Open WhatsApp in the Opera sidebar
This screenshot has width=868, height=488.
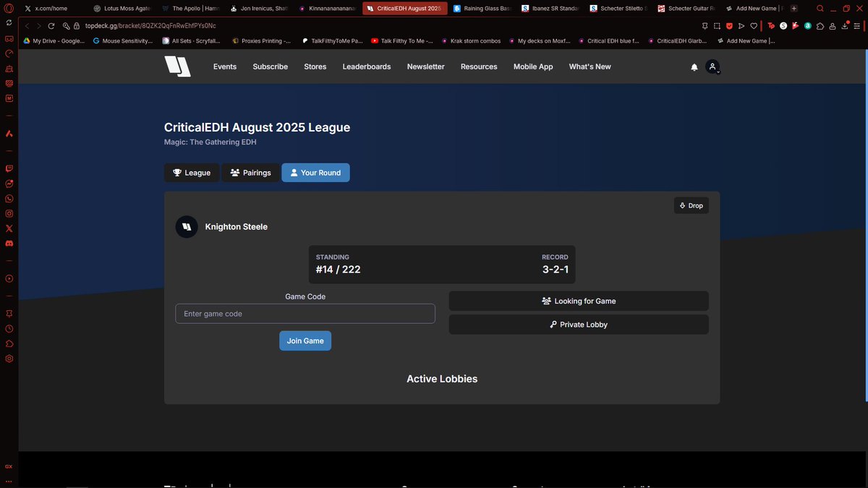tap(9, 198)
